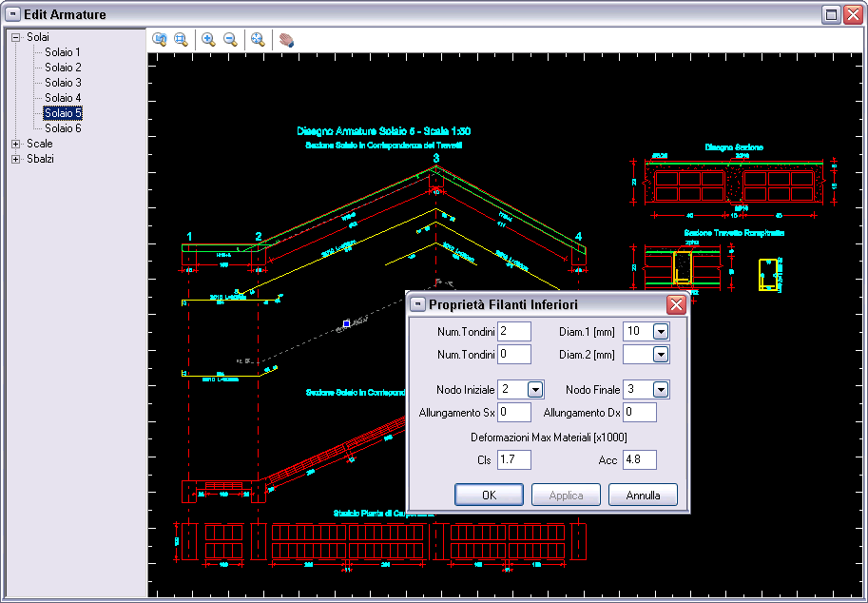Open the Nodo Finale dropdown
The width and height of the screenshot is (868, 603).
(x=661, y=389)
